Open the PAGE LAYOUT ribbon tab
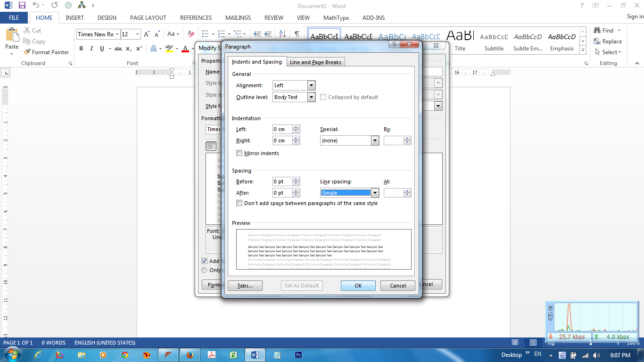Image resolution: width=644 pixels, height=362 pixels. coord(148,18)
